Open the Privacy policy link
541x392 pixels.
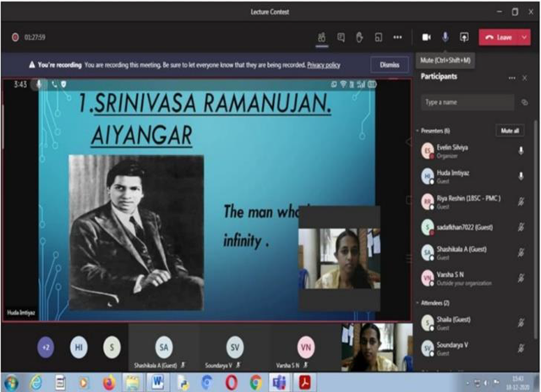tap(324, 65)
